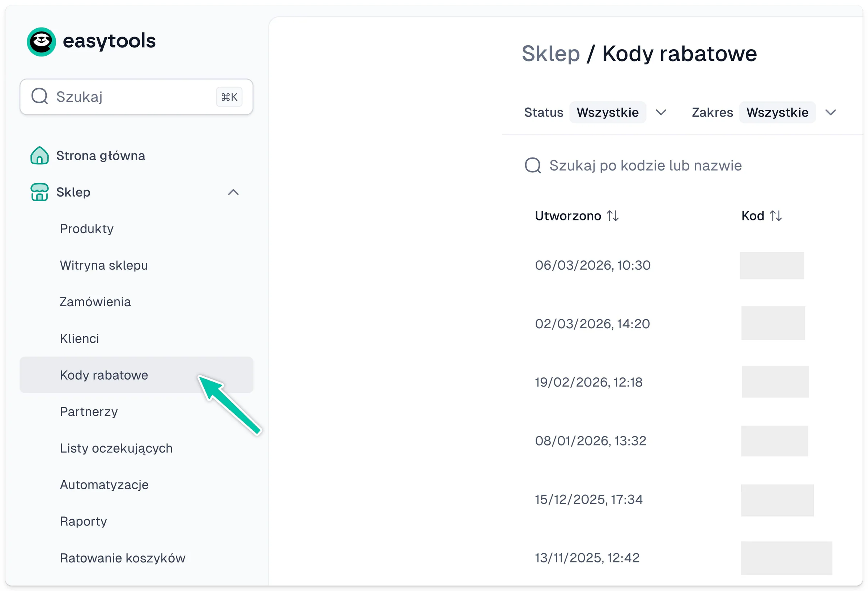Open the Zakres Wszystkie dropdown
868x591 pixels.
(x=777, y=112)
